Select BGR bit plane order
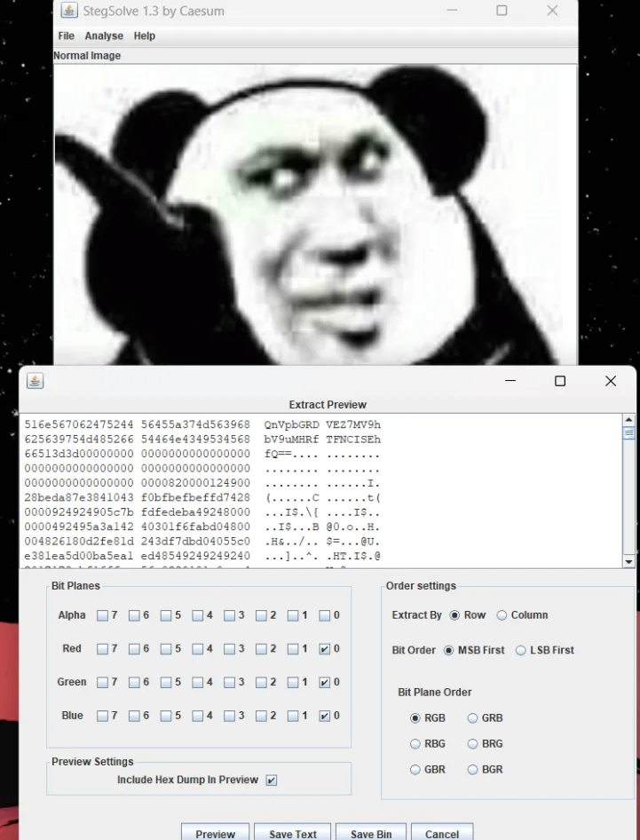Image resolution: width=640 pixels, height=840 pixels. [x=472, y=770]
